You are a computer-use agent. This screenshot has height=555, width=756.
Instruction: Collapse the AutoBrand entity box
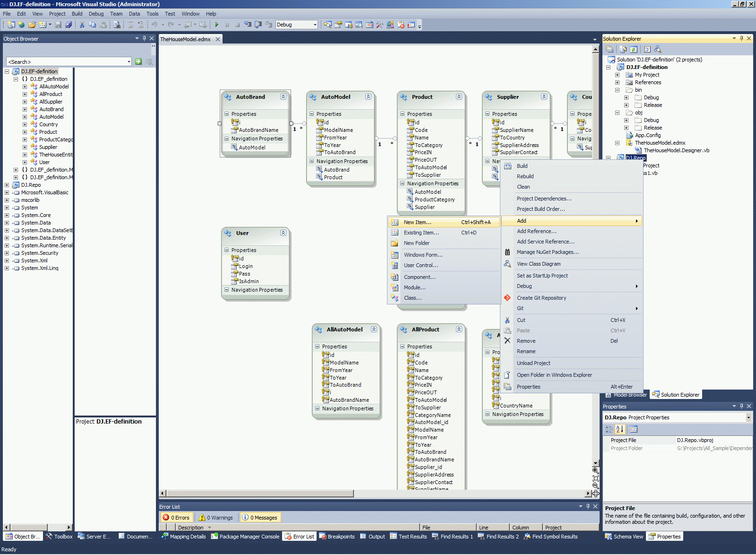point(283,97)
